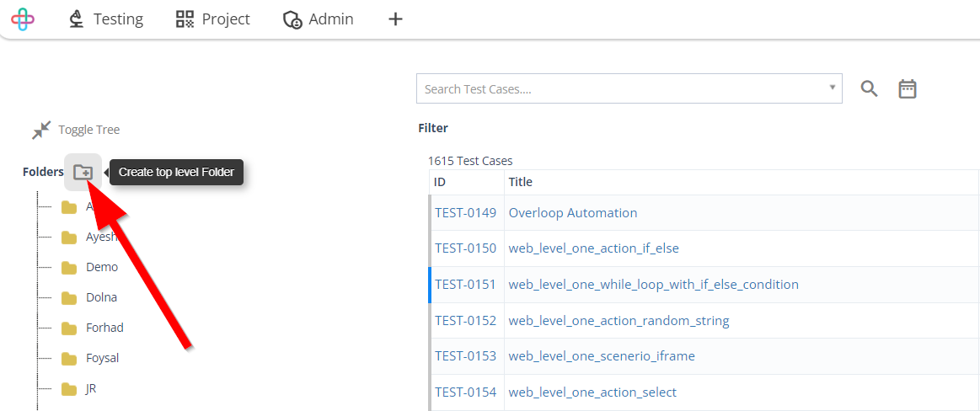Screen dimensions: 980x411
Task: Open the Admin menu
Action: [319, 19]
